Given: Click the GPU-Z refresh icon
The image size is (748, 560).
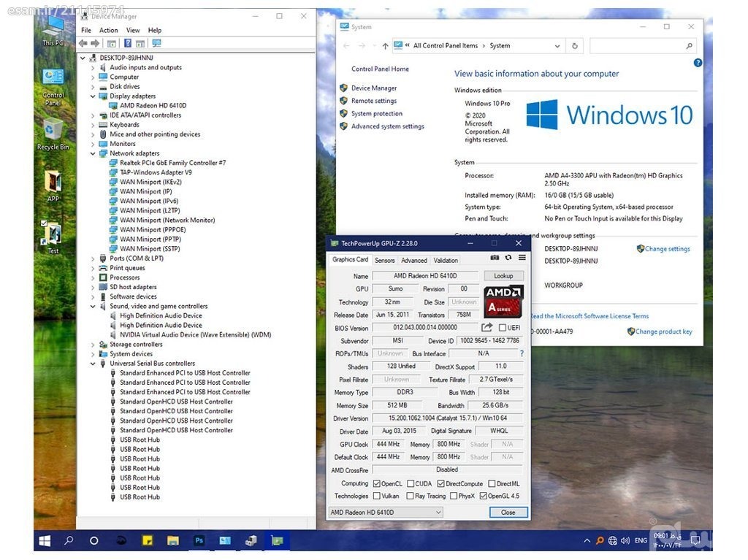Looking at the screenshot, I should pos(508,258).
